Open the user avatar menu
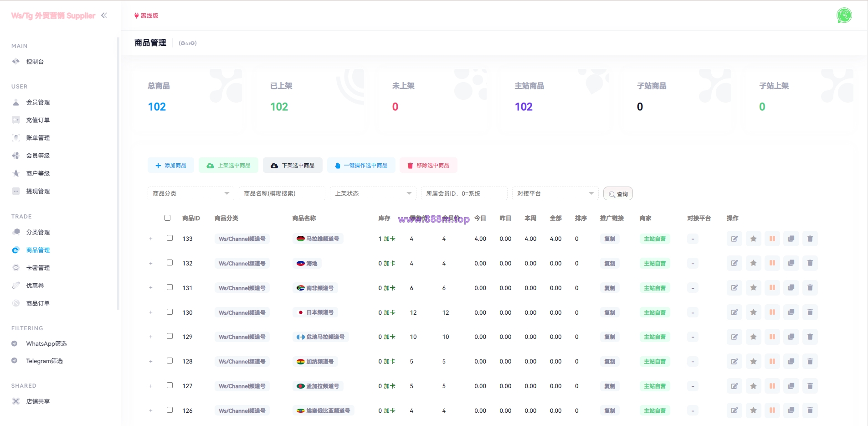 click(844, 15)
